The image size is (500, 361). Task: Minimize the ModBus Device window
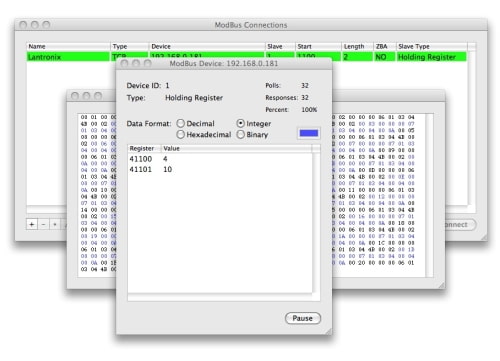tap(136, 63)
